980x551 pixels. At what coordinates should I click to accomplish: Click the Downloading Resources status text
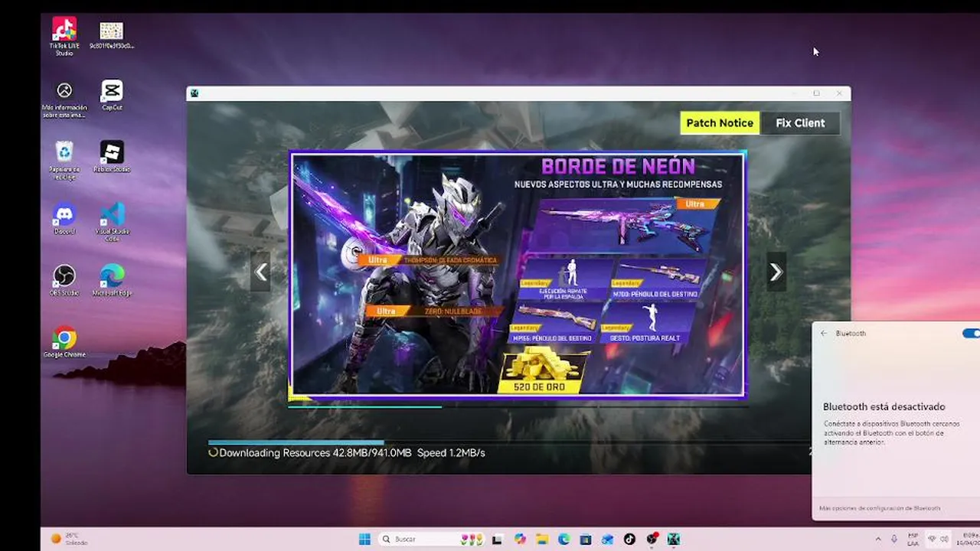point(315,453)
